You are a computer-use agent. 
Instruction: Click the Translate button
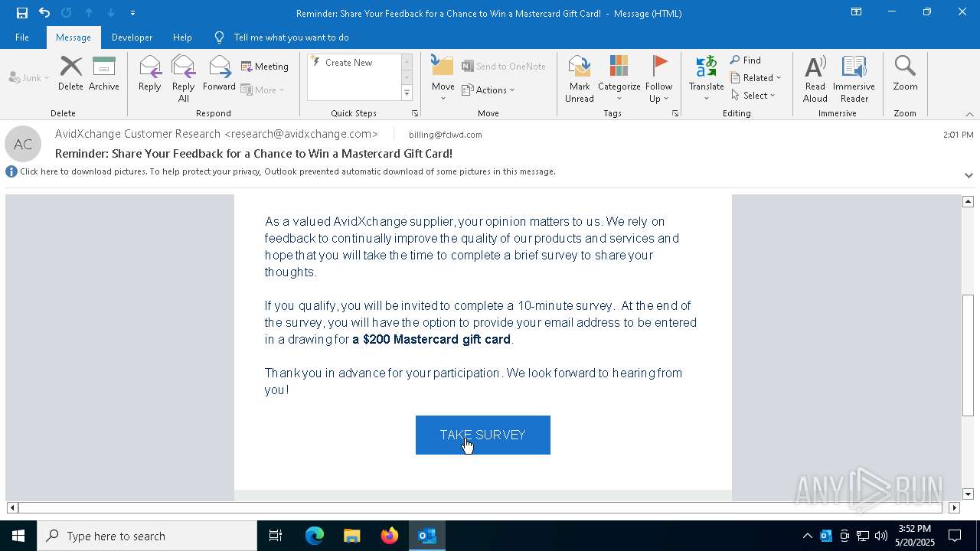coord(706,79)
